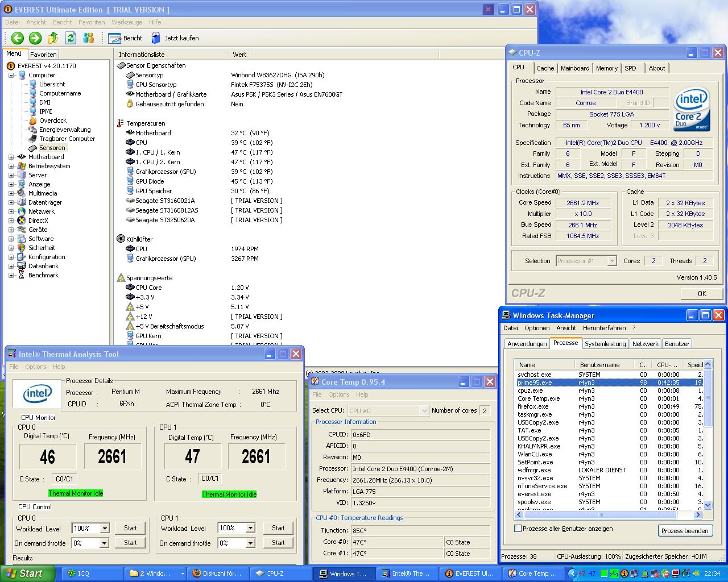
Task: Click the refresh icon in EVEREST toolbar
Action: pyautogui.click(x=71, y=38)
